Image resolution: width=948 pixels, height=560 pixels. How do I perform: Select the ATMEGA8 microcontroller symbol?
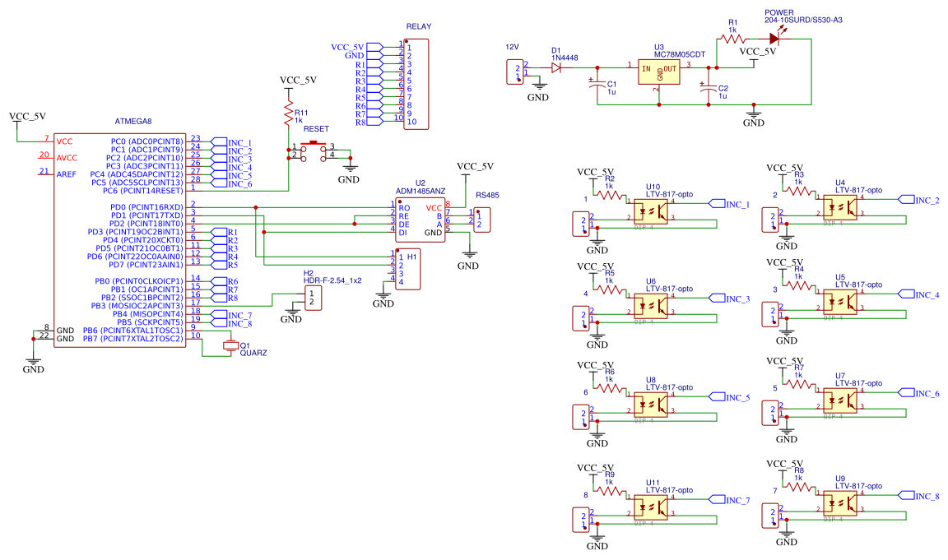click(119, 238)
